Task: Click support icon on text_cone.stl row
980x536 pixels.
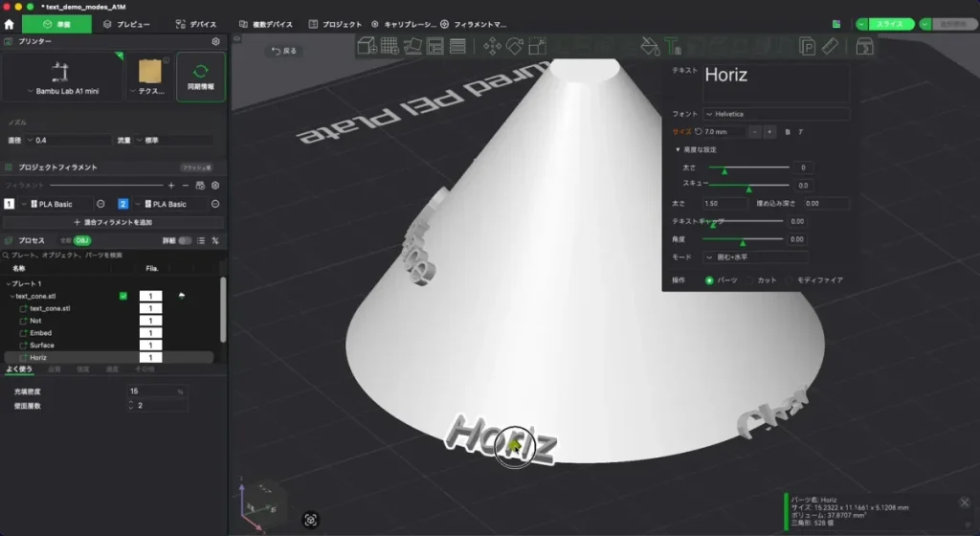Action: tap(182, 296)
